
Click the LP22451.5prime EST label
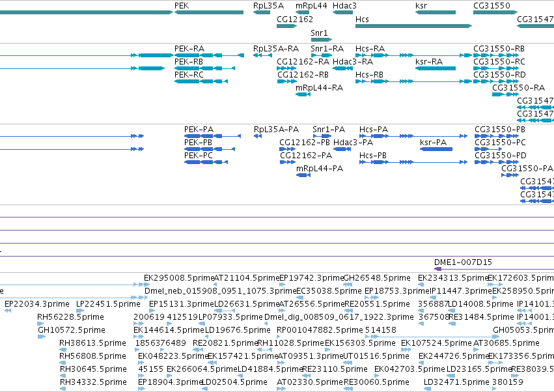click(108, 304)
